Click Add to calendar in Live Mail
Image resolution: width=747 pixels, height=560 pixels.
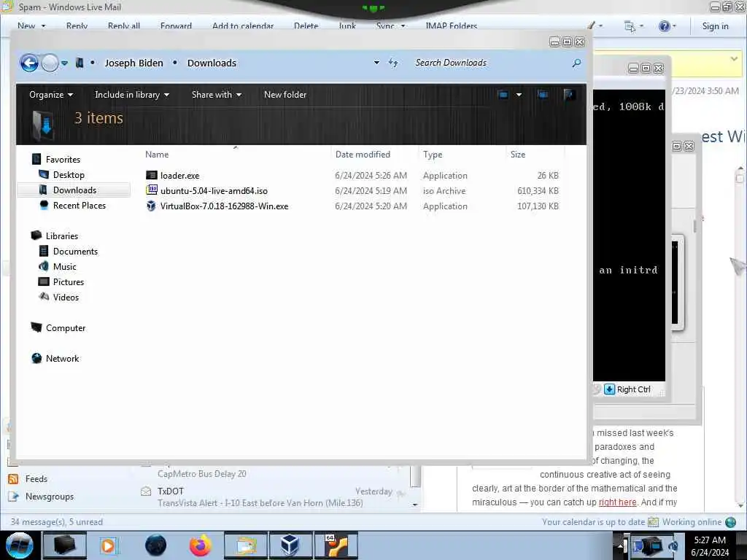(243, 26)
